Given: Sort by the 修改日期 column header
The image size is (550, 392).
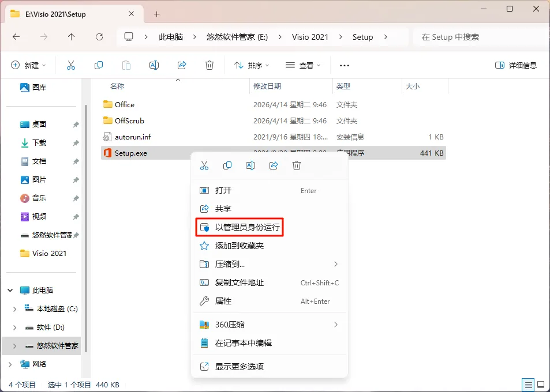Looking at the screenshot, I should coord(267,86).
